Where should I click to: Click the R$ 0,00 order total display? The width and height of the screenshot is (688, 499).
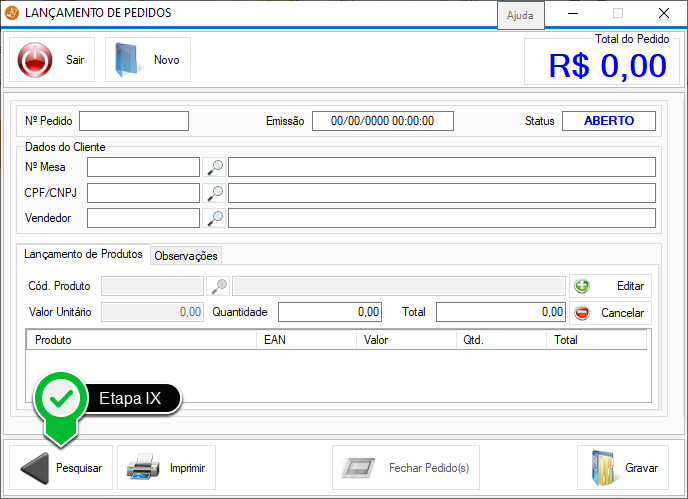point(608,66)
